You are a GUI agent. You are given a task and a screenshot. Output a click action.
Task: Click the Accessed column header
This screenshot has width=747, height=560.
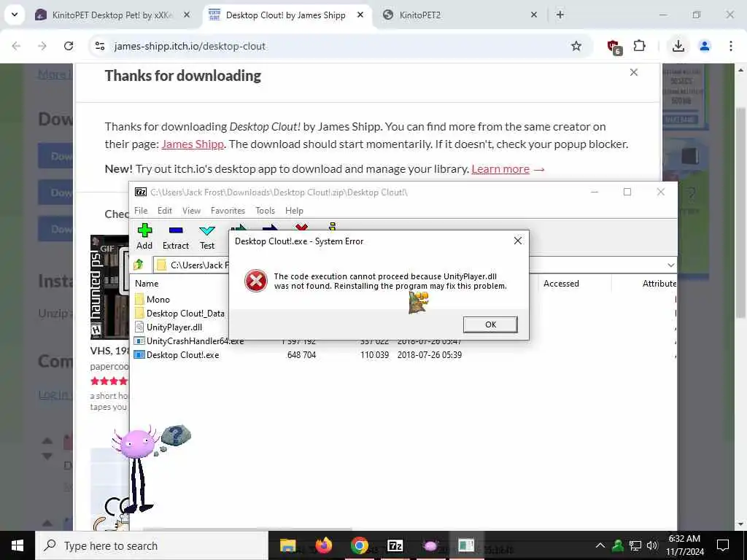561,284
